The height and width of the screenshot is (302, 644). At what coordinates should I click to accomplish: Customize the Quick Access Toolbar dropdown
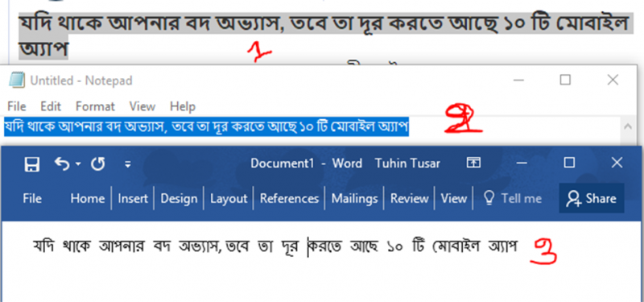pos(128,164)
